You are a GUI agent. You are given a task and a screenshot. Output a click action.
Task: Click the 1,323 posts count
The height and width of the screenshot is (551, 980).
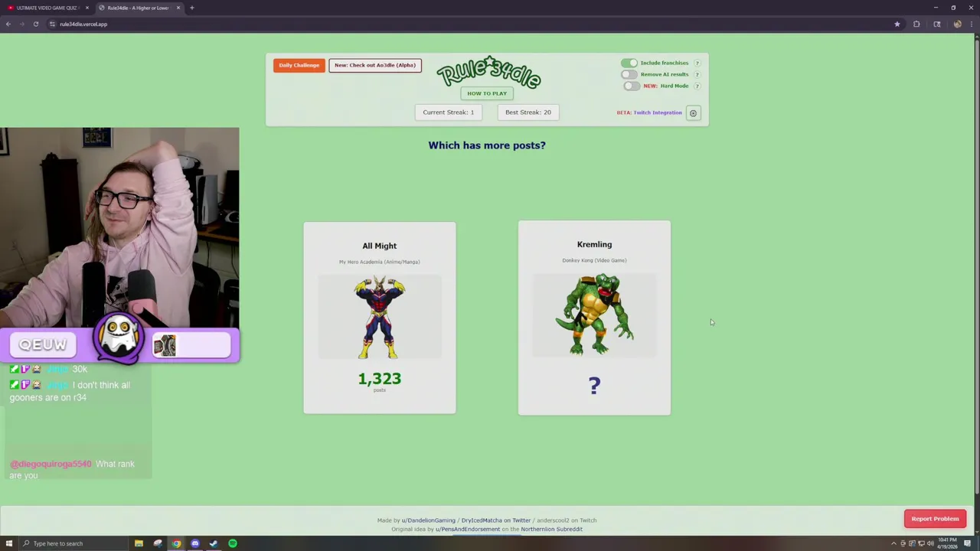[x=380, y=379]
